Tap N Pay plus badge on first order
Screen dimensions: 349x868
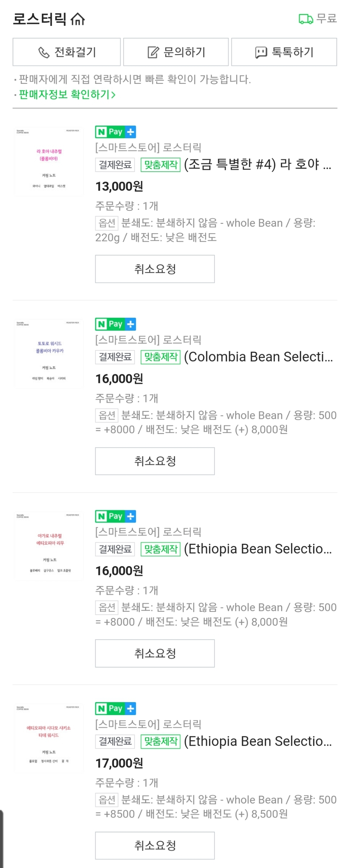115,132
